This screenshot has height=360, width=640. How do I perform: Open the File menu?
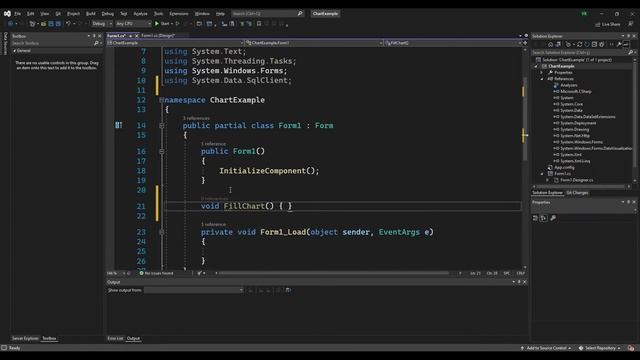18,14
